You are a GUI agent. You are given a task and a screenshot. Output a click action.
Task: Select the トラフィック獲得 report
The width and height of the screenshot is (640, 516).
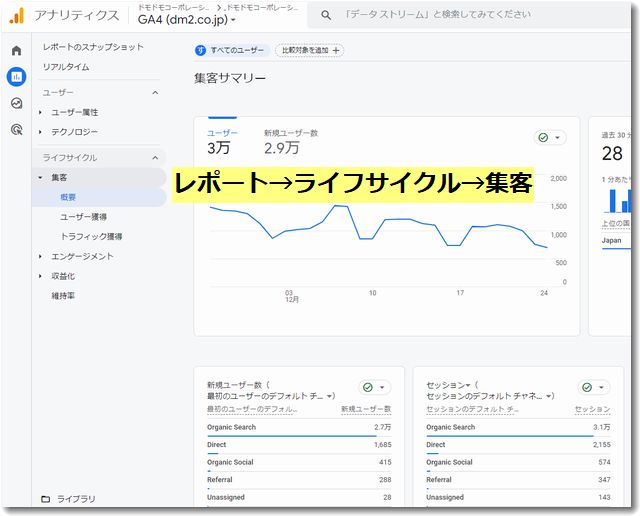click(x=91, y=236)
